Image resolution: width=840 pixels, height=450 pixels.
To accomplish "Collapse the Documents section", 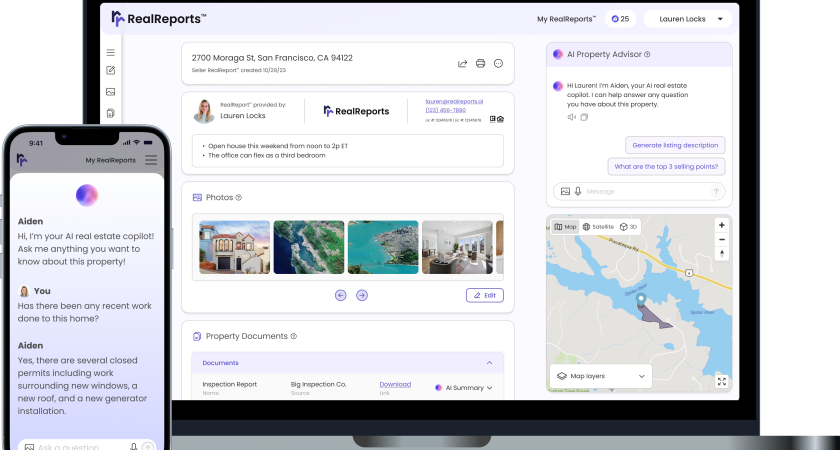I will click(x=489, y=363).
